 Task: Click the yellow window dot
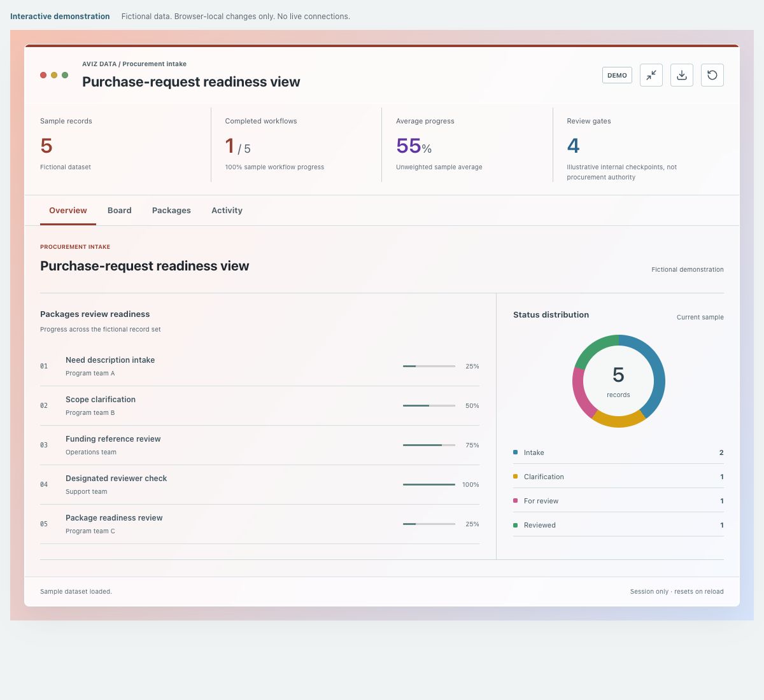pyautogui.click(x=54, y=75)
